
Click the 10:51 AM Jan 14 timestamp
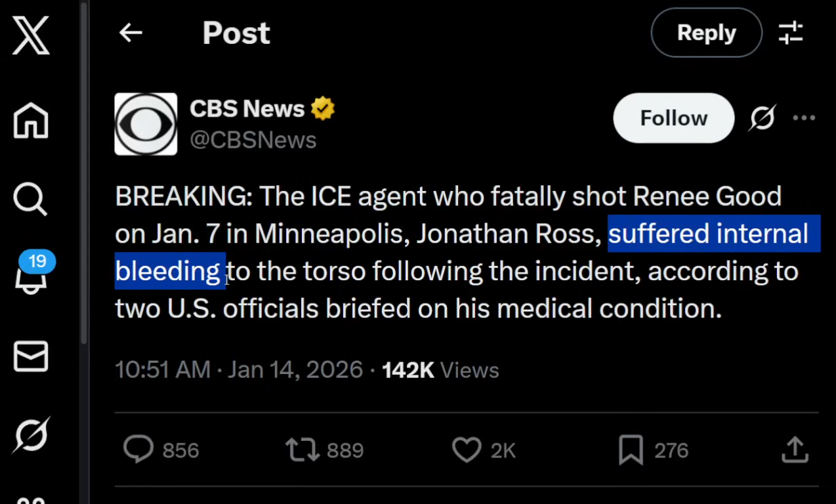(239, 370)
